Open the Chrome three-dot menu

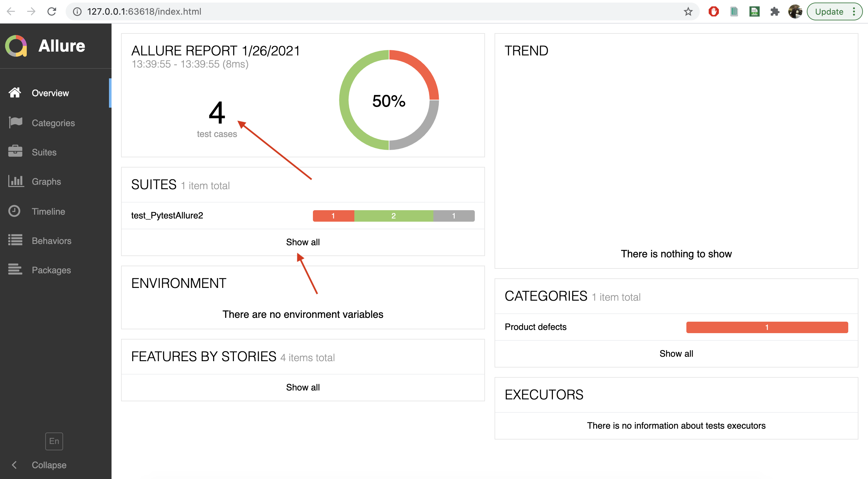click(854, 11)
